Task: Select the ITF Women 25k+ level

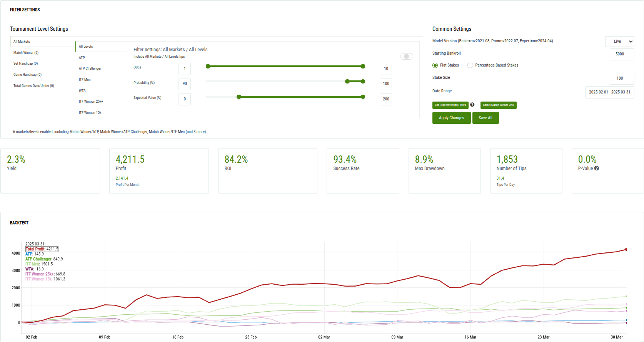Action: (x=91, y=102)
